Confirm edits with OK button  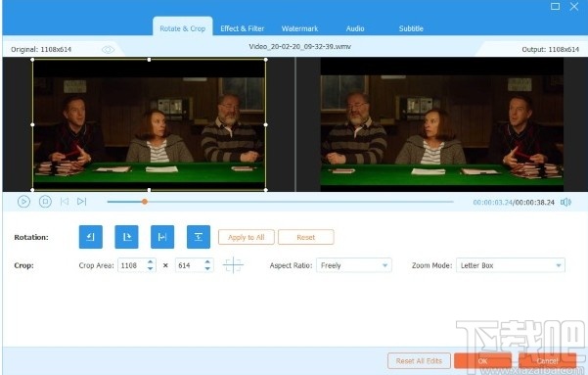tap(482, 360)
